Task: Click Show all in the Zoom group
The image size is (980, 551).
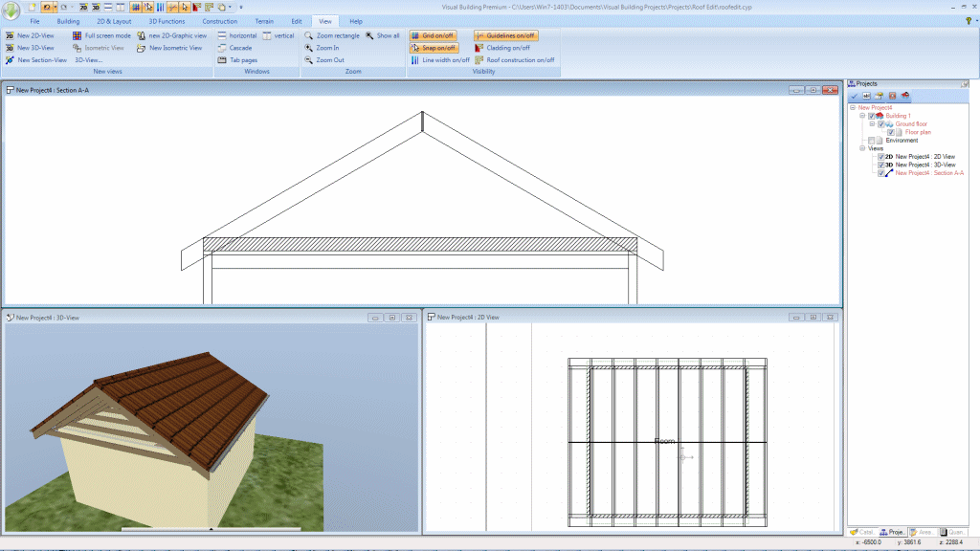Action: coord(386,34)
